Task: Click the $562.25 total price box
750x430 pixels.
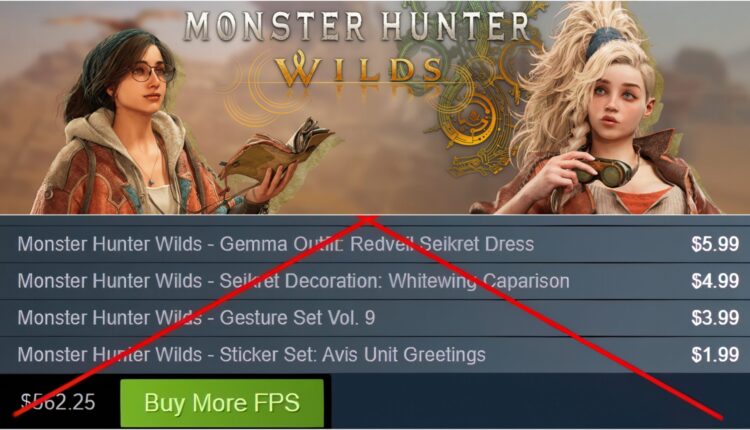Action: point(58,402)
